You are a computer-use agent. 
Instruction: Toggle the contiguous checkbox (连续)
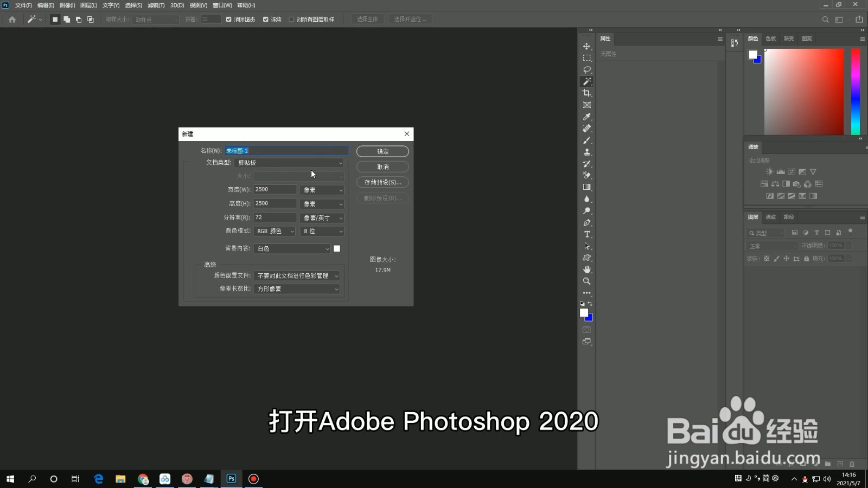[265, 20]
